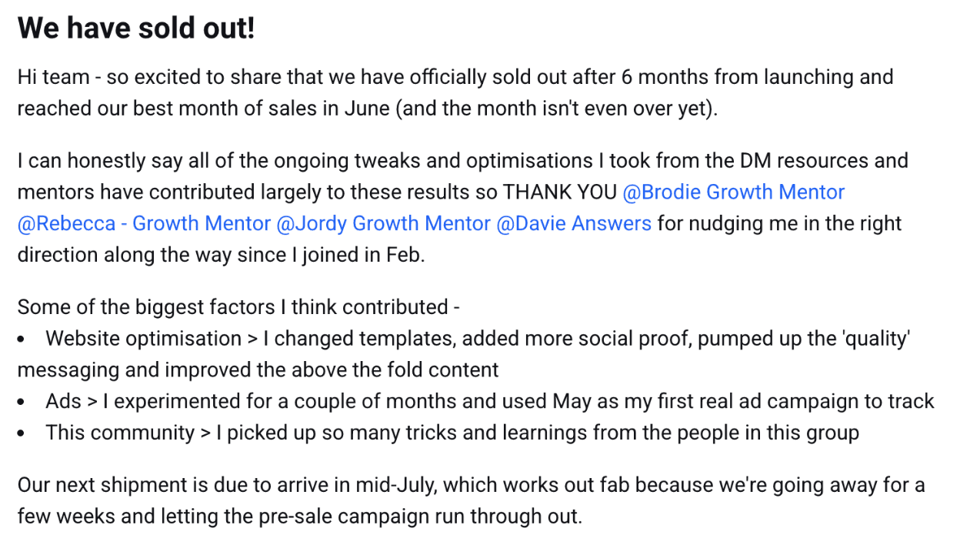The width and height of the screenshot is (980, 545).
Task: Click the word "May" in Ads bullet
Action: click(572, 402)
